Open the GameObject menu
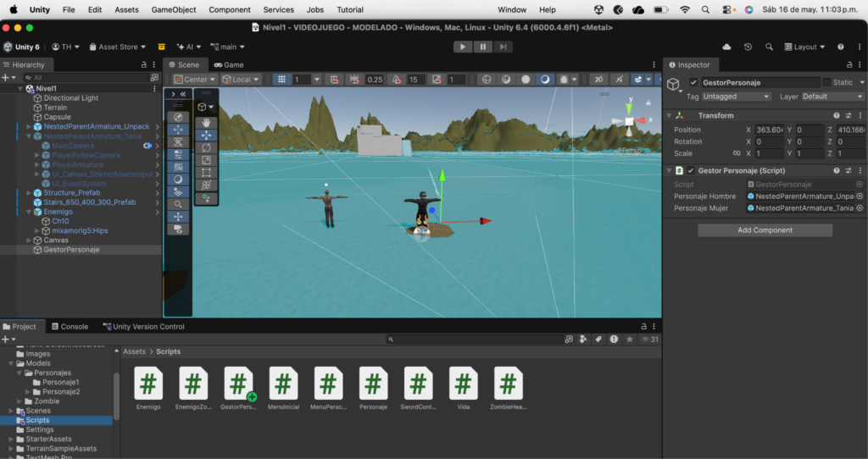868x459 pixels. coord(174,10)
